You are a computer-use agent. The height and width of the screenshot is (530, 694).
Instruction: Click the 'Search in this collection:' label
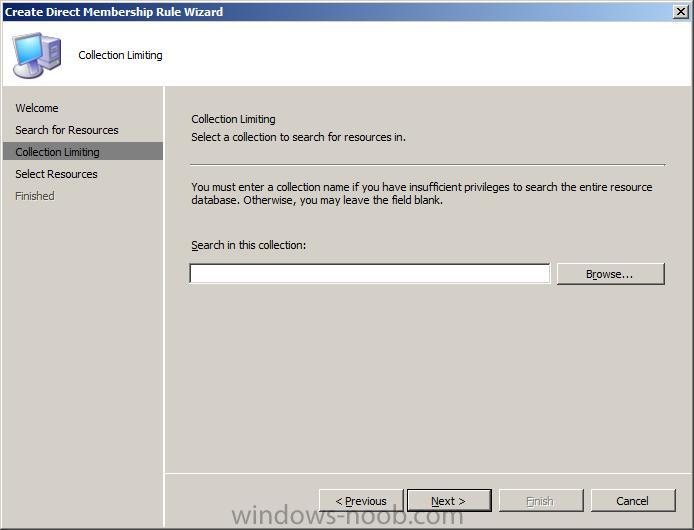click(249, 245)
